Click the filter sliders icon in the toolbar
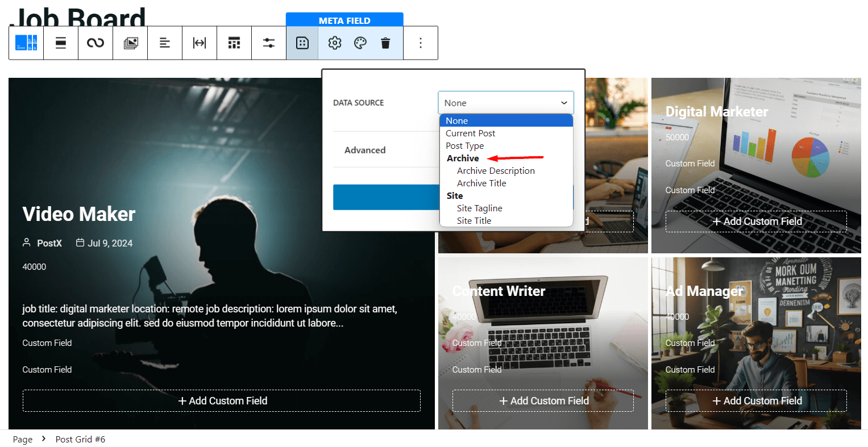Viewport: 868px width, 447px height. pos(268,43)
